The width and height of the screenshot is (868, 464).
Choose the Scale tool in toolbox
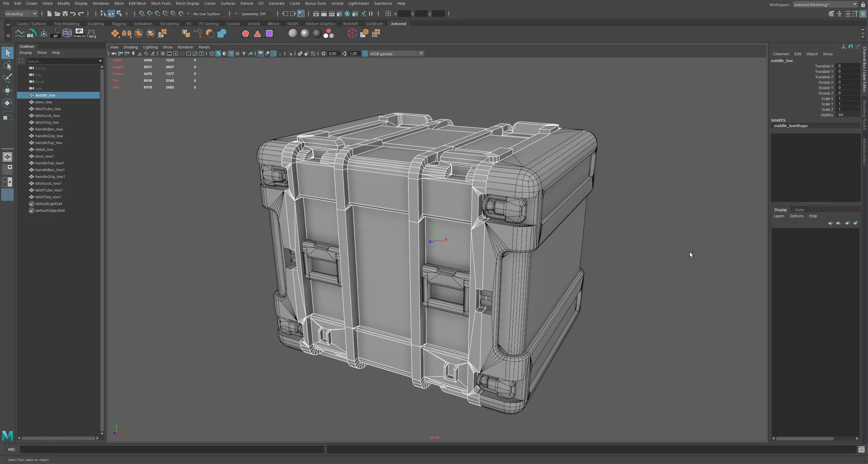coord(8,115)
